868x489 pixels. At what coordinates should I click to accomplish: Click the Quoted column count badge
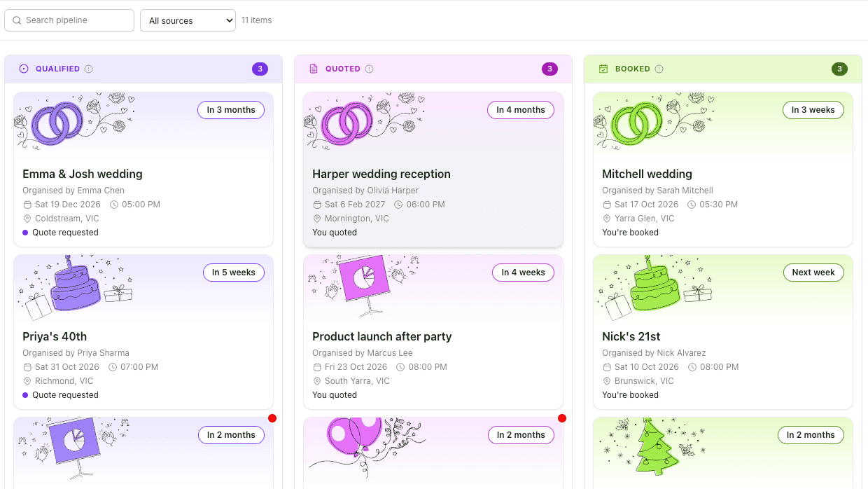549,69
